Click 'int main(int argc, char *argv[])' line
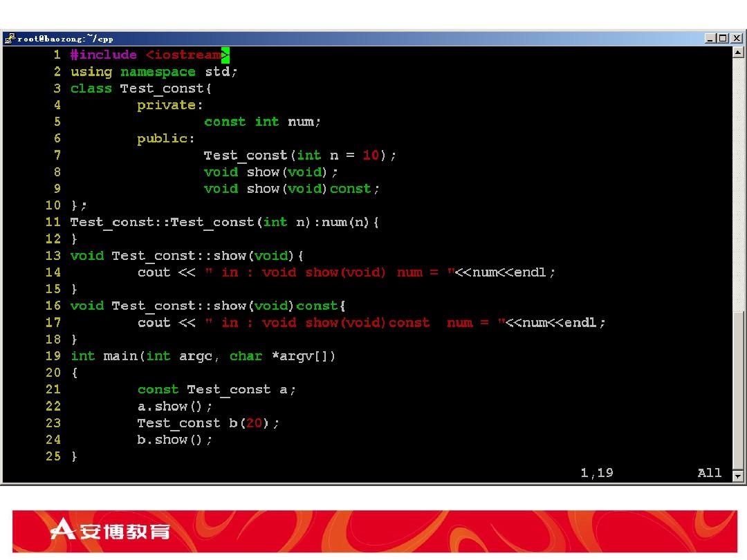747x560 pixels. [x=203, y=356]
